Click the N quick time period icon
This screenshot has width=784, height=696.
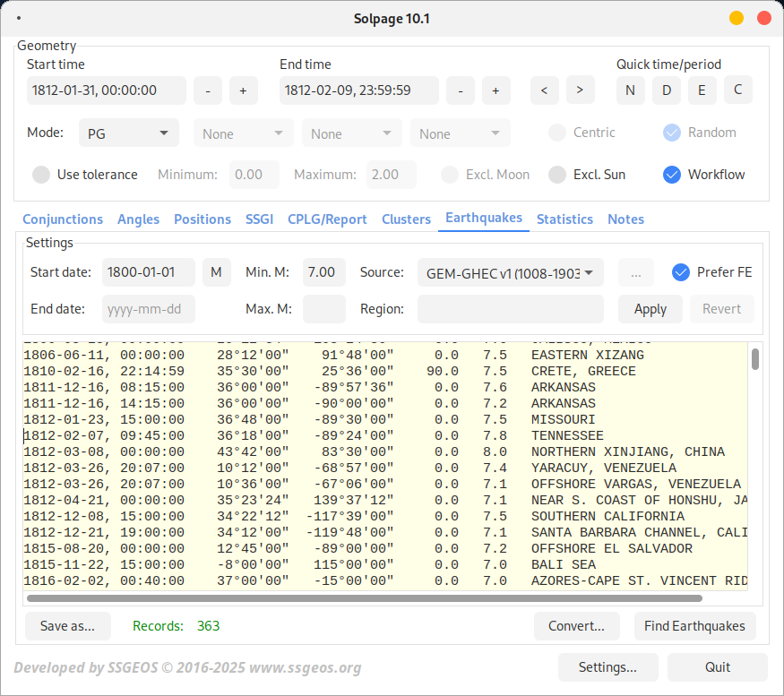coord(630,90)
